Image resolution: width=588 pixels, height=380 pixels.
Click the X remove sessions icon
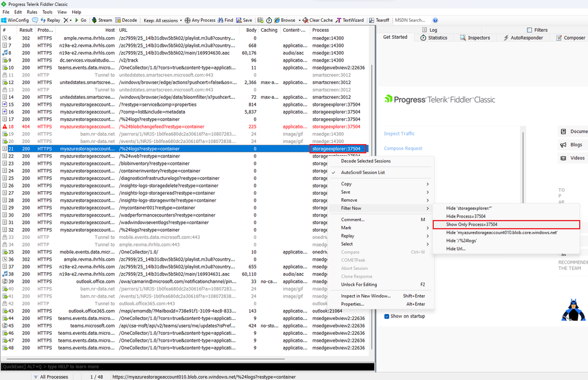(x=66, y=20)
